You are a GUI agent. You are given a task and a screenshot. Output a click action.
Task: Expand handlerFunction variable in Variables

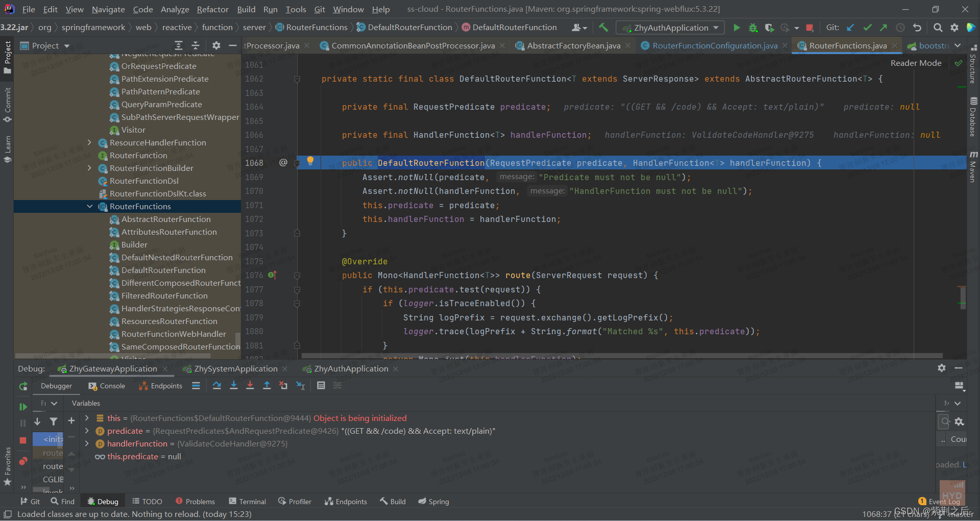(x=87, y=443)
